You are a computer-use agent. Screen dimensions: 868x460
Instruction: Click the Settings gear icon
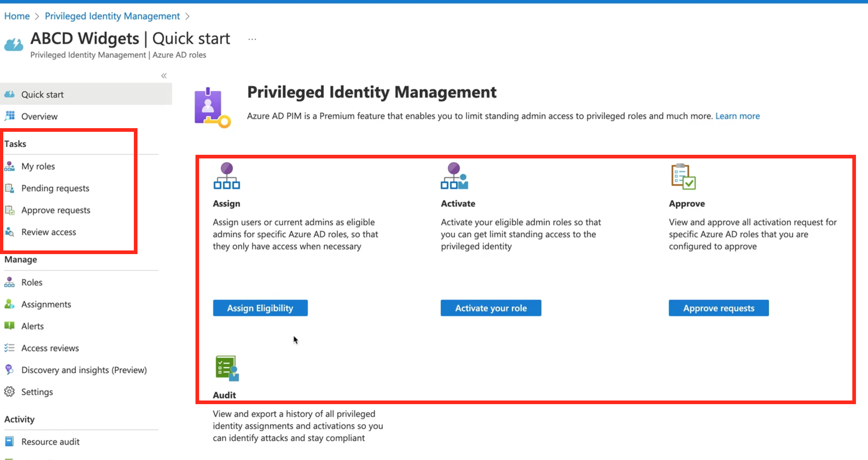click(x=9, y=392)
